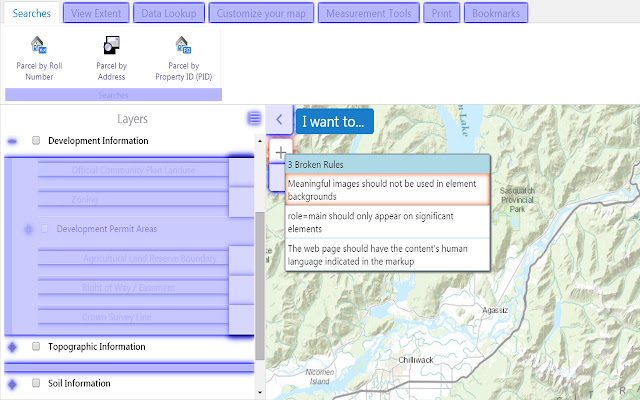
Task: Open the Data Lookup tab
Action: tap(169, 13)
